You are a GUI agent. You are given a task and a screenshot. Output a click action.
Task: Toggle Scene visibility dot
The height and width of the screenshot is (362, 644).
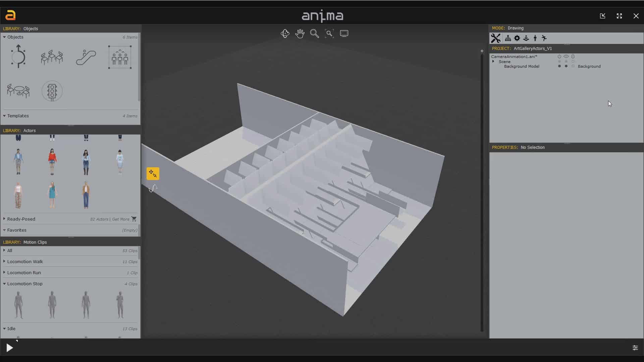(x=566, y=62)
